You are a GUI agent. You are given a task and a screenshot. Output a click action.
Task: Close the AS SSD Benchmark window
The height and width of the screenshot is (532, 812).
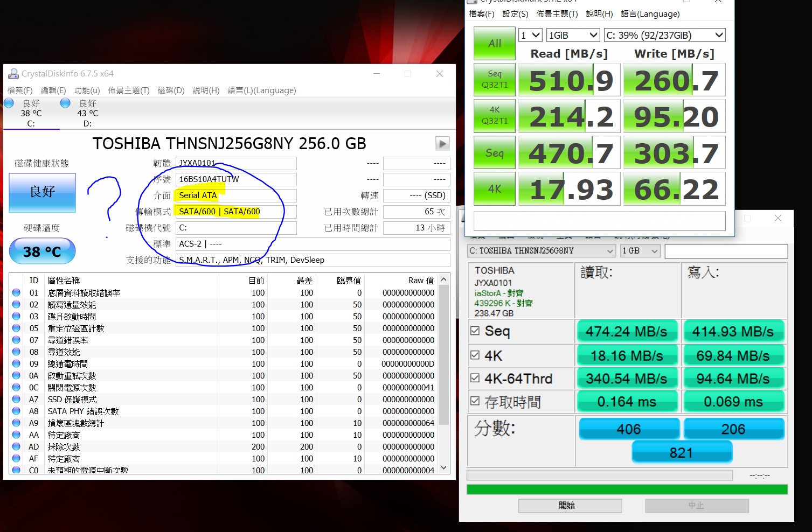click(x=778, y=218)
